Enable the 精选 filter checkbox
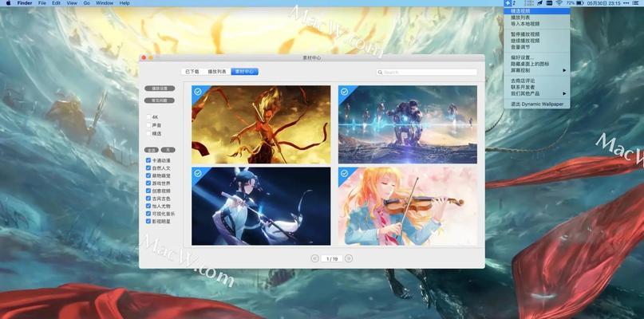This screenshot has height=319, width=644. (148, 133)
